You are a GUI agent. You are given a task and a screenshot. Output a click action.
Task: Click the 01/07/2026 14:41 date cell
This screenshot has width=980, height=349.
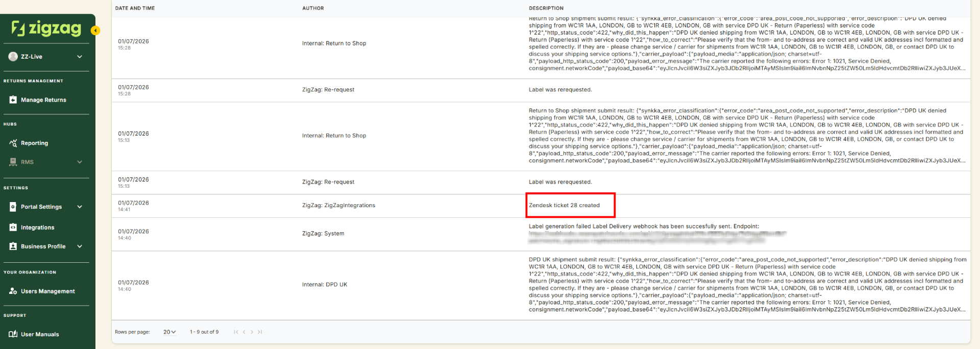pyautogui.click(x=133, y=206)
